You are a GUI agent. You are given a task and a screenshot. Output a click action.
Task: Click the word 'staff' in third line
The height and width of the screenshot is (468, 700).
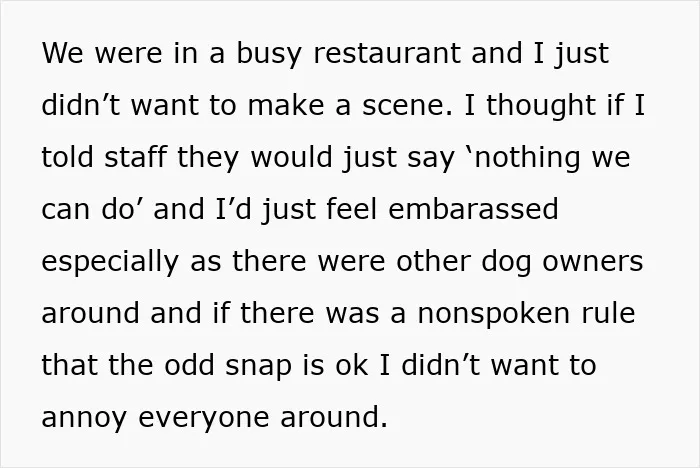click(135, 157)
